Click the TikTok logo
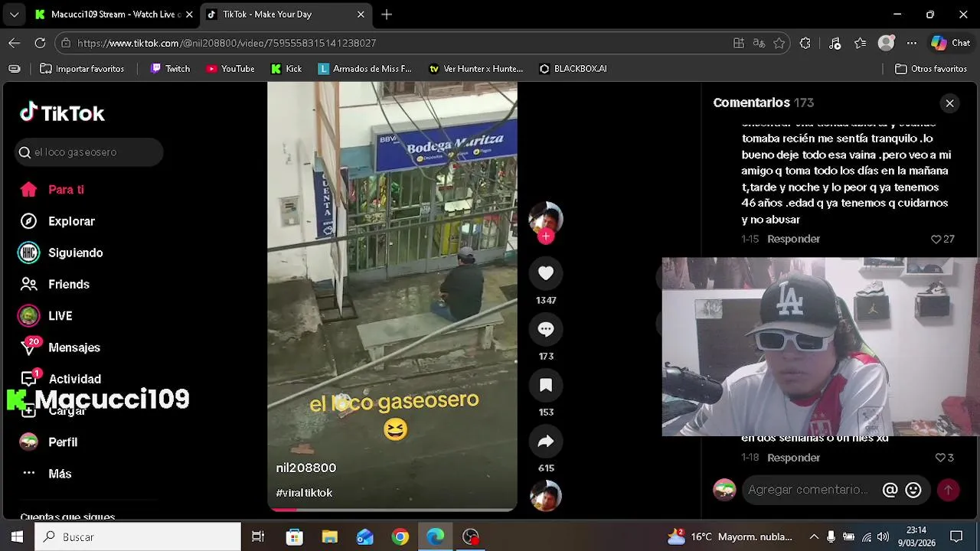Viewport: 980px width, 551px height. click(x=62, y=113)
